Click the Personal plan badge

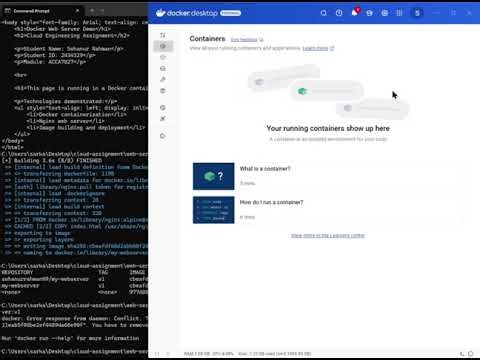click(x=230, y=13)
